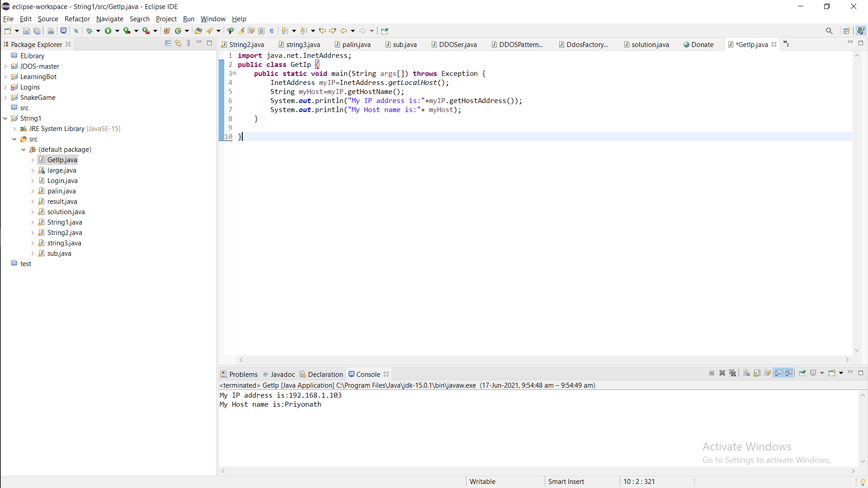868x488 pixels.
Task: Open Package Explorer View Menu
Action: click(189, 43)
